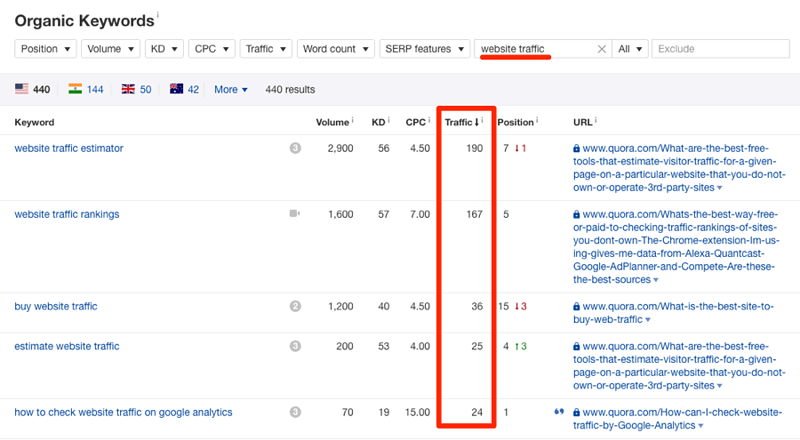Sort by the Keyword column header
Viewport: 800px width, 440px height.
34,122
